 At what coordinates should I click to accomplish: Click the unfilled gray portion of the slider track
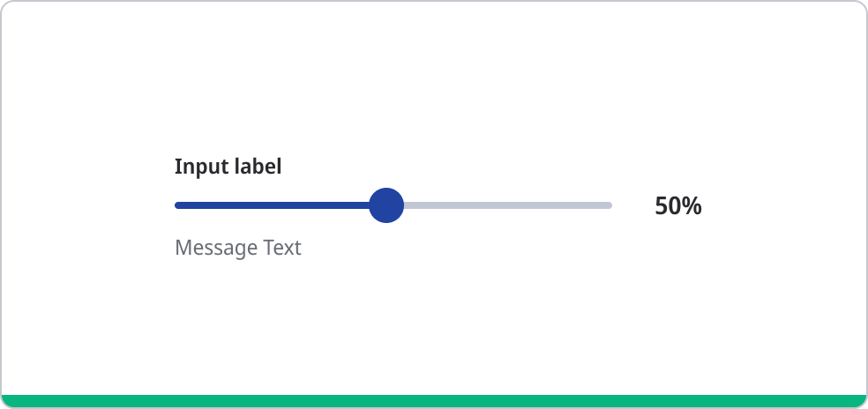pos(507,205)
